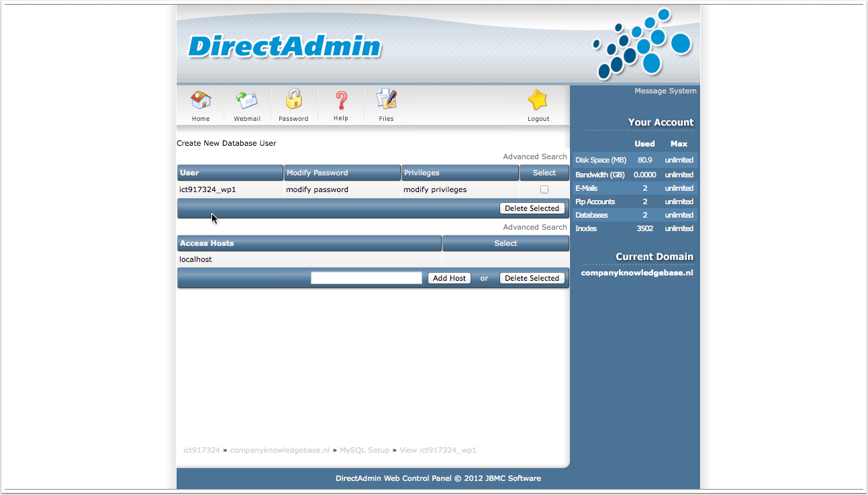Click companyknowledgebase.nl under Current Domain
This screenshot has height=495, width=868.
[637, 273]
